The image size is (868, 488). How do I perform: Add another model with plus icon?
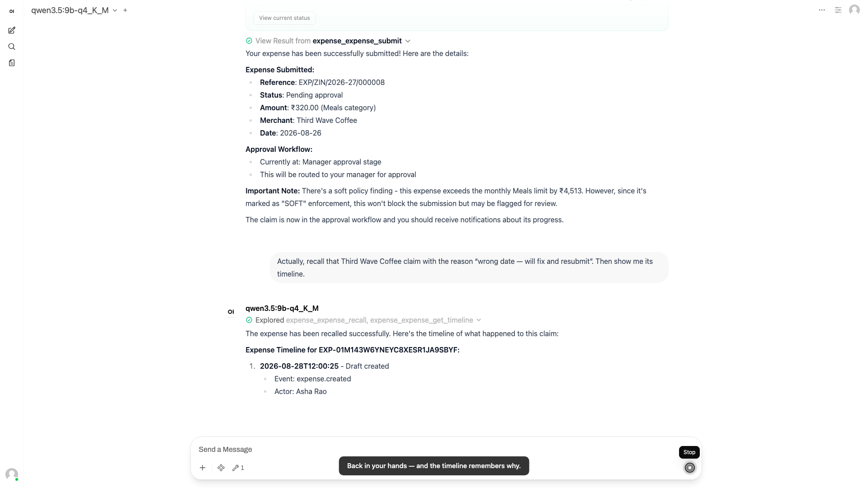(x=125, y=10)
